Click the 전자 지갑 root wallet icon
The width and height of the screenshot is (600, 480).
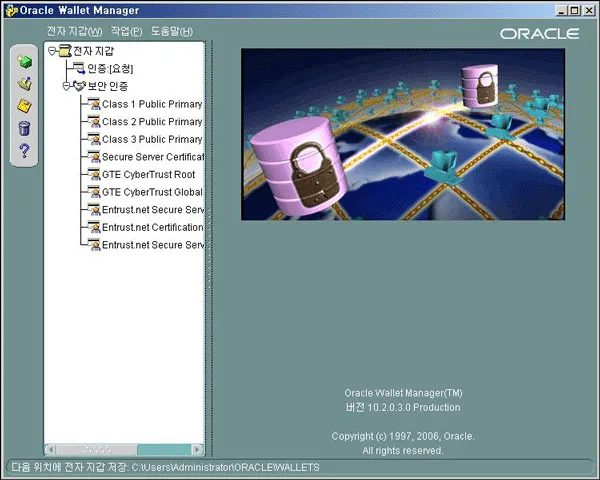(65, 51)
